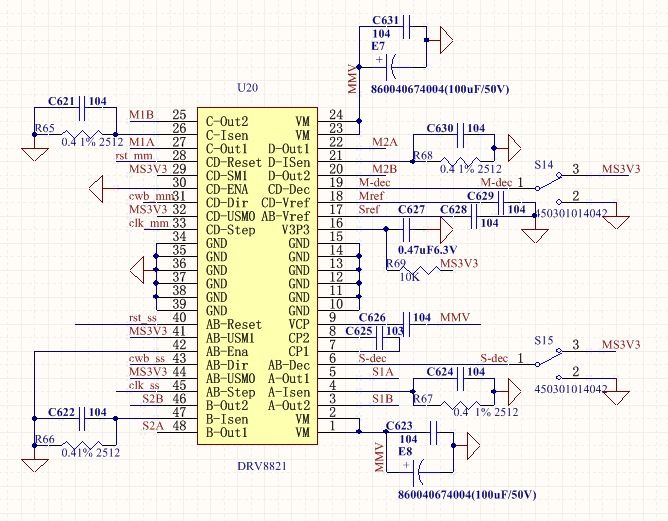Select the C624 capacitor symbol
The height and width of the screenshot is (521, 668).
pyautogui.click(x=461, y=378)
